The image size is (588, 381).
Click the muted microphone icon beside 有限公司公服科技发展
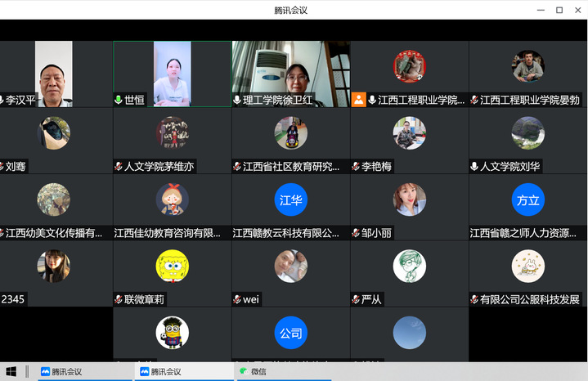(x=474, y=299)
